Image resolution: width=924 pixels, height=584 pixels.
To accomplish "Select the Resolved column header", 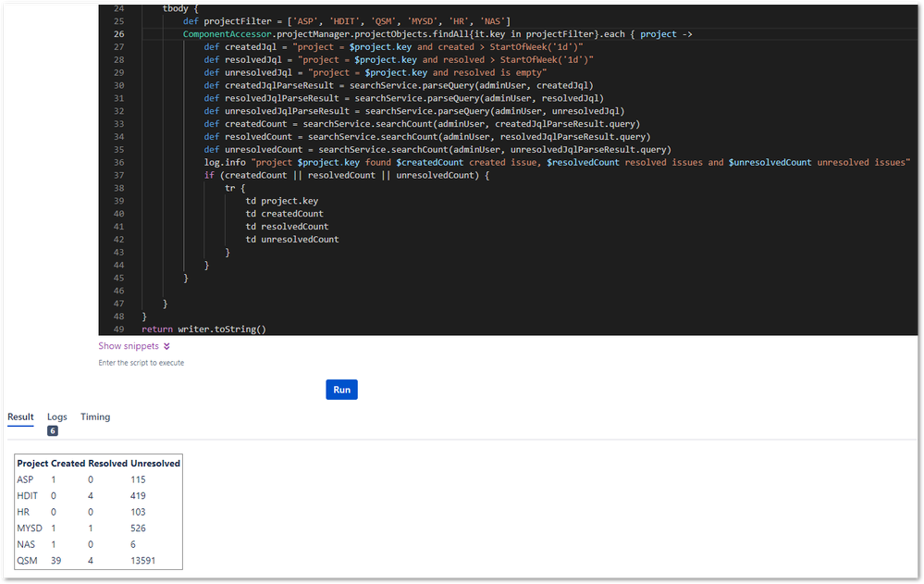I will pyautogui.click(x=108, y=463).
